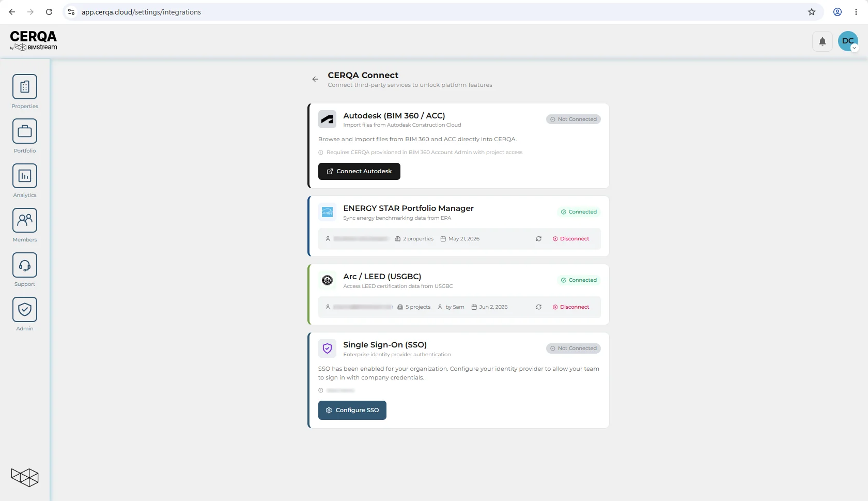Image resolution: width=868 pixels, height=501 pixels.
Task: Click the Single Sign-On shield icon
Action: click(327, 348)
